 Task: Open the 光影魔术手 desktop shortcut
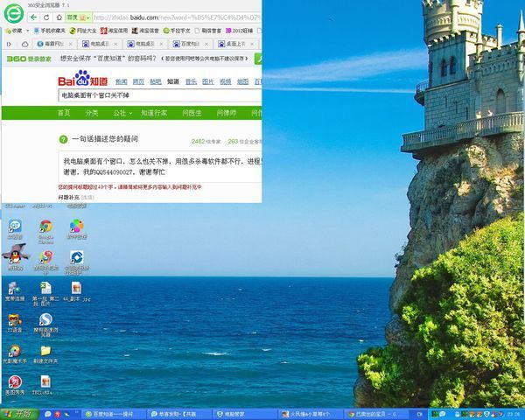pyautogui.click(x=15, y=354)
